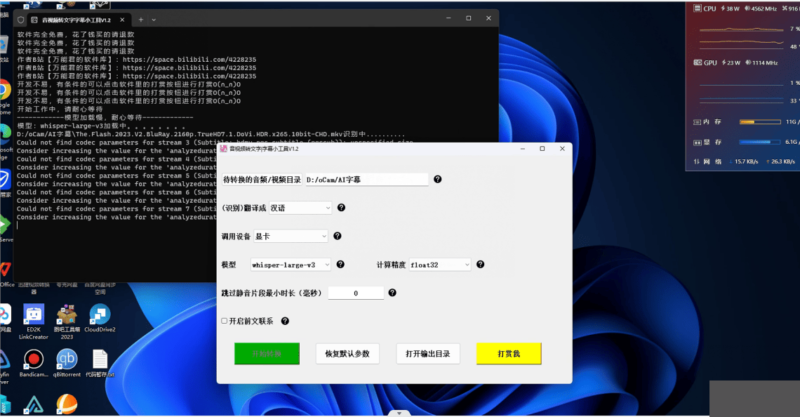800x417 pixels.
Task: Click the 1114 MHz GPU frequency reading
Action: (764, 63)
